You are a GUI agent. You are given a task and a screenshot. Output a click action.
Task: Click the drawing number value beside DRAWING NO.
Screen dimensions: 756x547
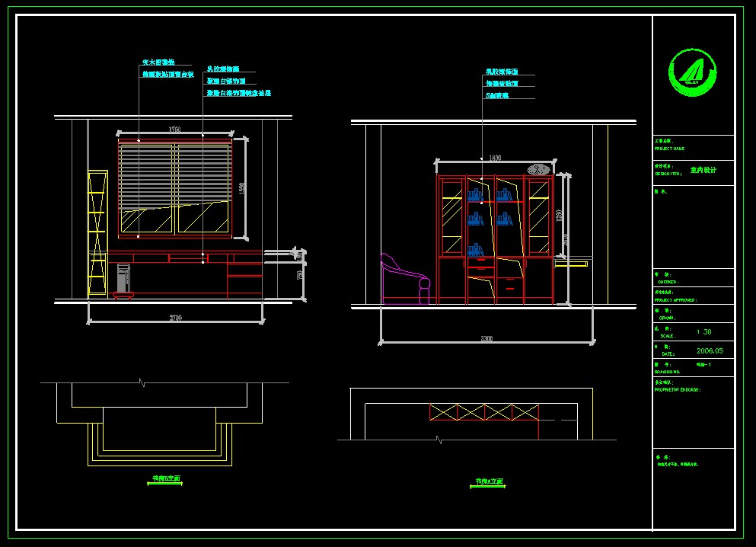703,365
